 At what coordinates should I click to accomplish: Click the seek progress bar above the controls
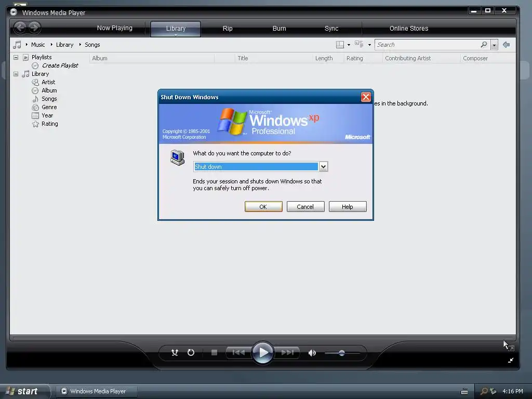[262, 338]
